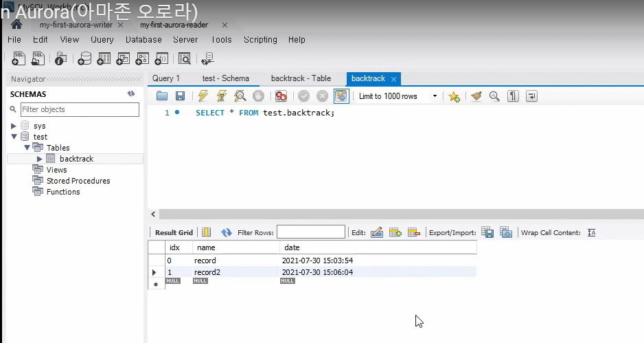
Task: Expand the sys schema
Action: [14, 126]
